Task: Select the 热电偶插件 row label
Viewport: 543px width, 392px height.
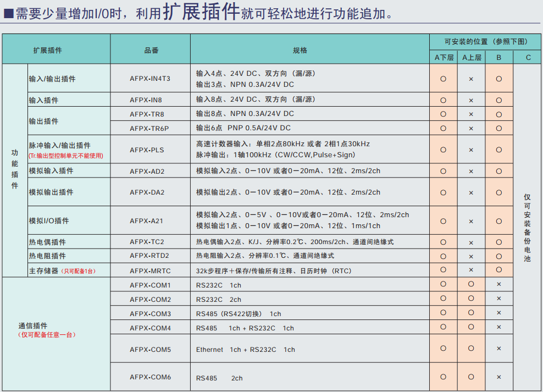Action: click(x=48, y=242)
